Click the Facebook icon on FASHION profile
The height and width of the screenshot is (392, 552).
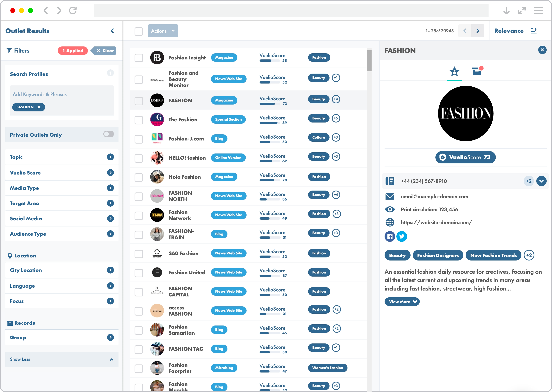coord(390,236)
